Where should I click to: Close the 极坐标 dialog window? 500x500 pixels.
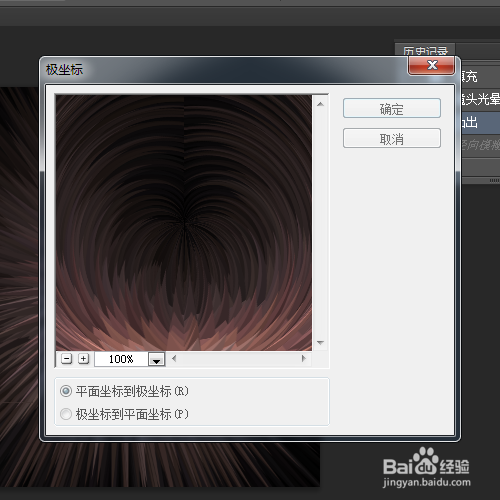click(x=432, y=65)
